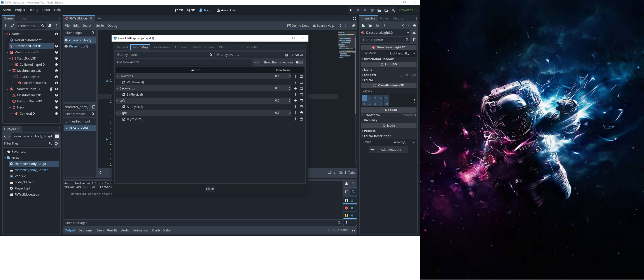Click Clear All event filter
Viewport: 644px width, 280px height.
pyautogui.click(x=297, y=55)
